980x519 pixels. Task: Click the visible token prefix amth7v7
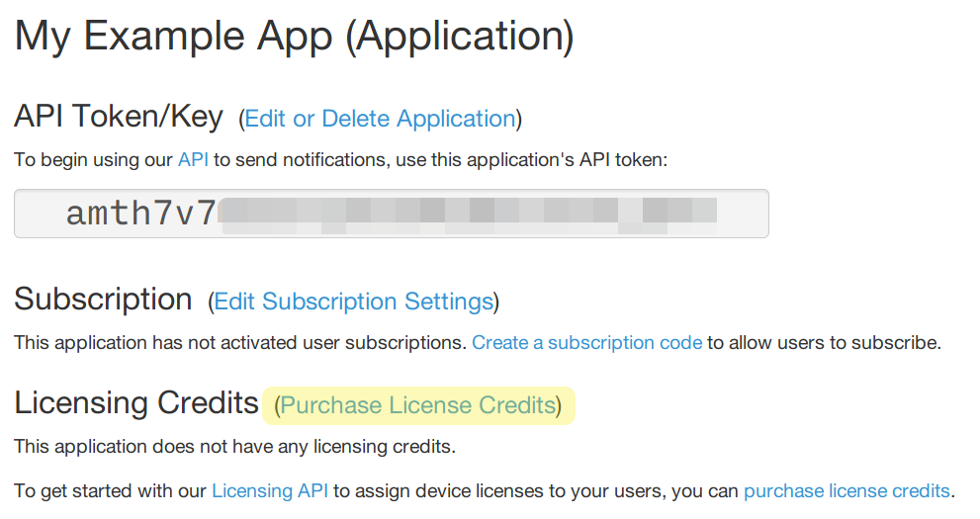coord(140,214)
